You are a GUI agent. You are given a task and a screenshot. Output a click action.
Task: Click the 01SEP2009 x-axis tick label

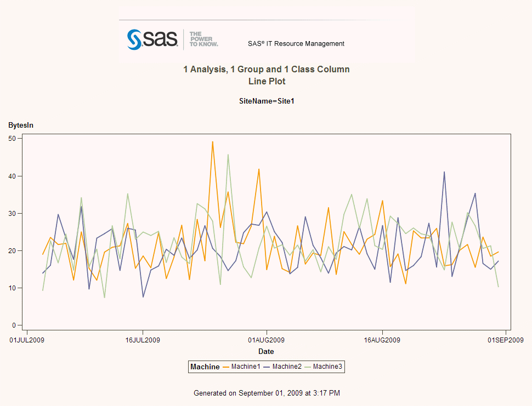(506, 340)
